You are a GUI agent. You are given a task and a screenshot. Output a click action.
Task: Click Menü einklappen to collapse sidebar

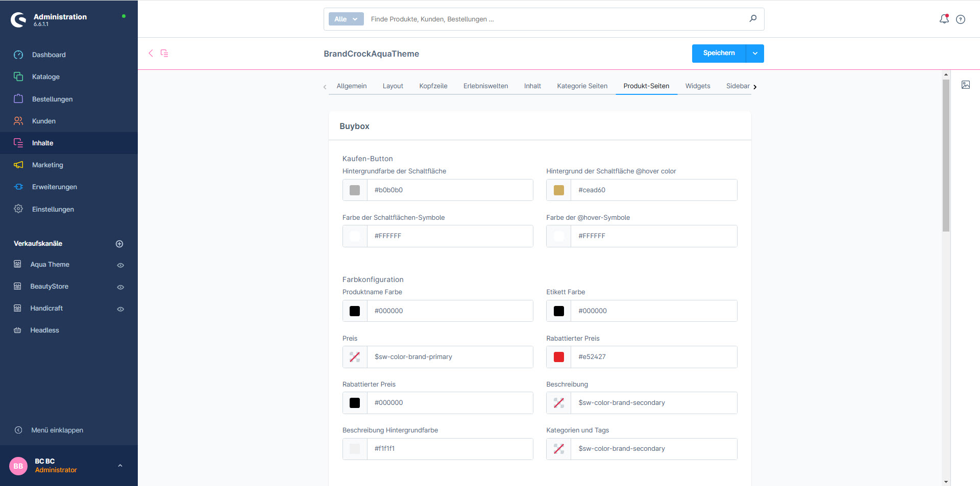pyautogui.click(x=57, y=430)
